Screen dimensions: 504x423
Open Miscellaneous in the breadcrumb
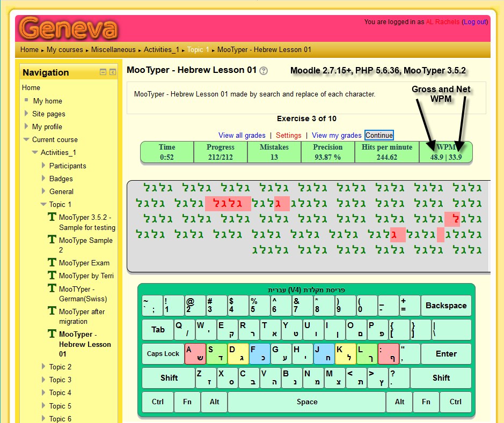[x=113, y=49]
